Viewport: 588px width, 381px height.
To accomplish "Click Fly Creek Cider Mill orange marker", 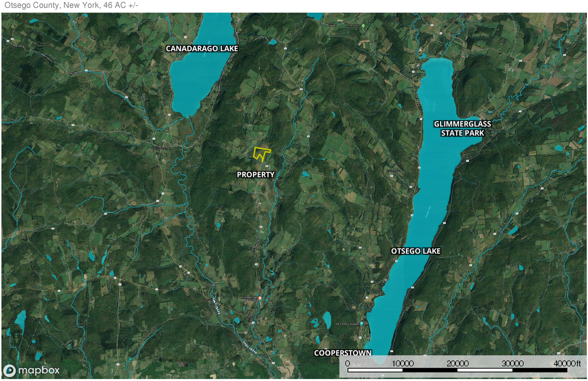I will (260, 298).
